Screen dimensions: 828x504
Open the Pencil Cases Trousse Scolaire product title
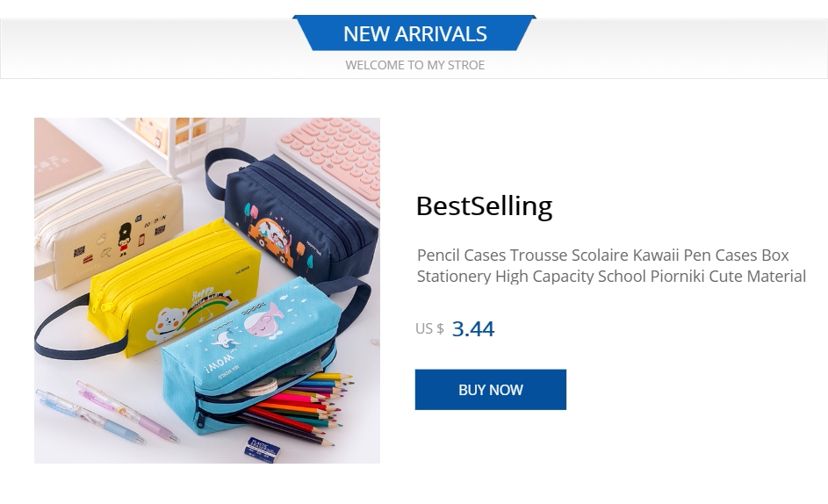click(x=611, y=266)
